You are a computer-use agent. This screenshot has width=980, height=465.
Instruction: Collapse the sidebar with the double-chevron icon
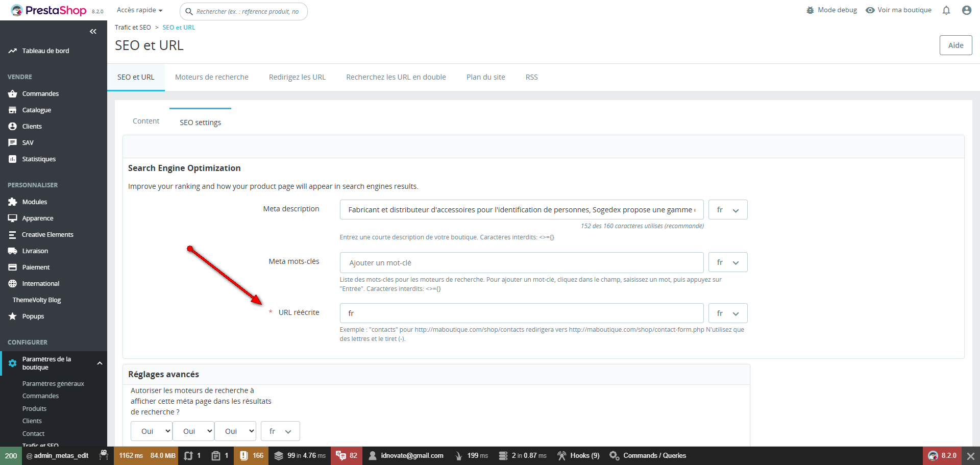[93, 32]
